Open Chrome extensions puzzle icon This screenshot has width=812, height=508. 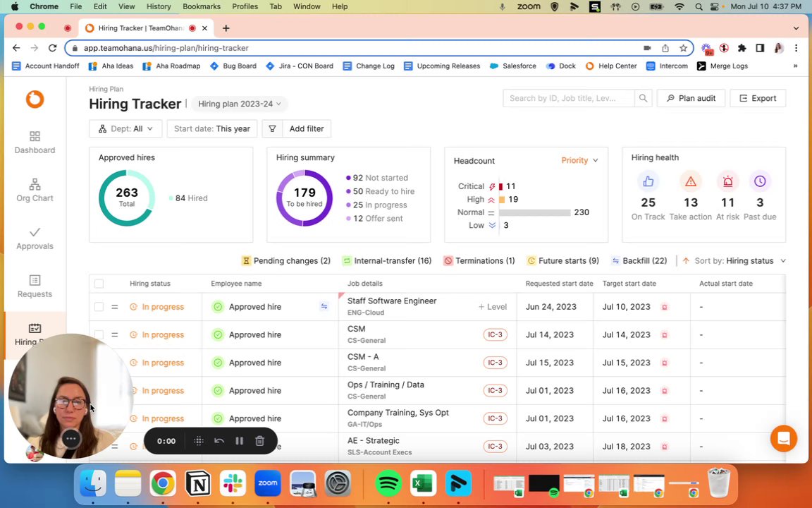pos(742,48)
